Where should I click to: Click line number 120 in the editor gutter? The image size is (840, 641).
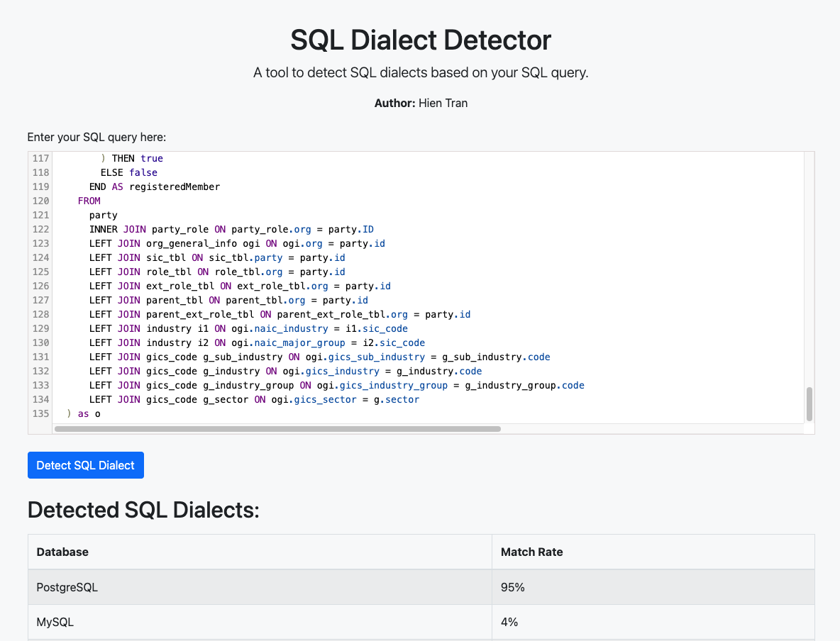[x=40, y=201]
